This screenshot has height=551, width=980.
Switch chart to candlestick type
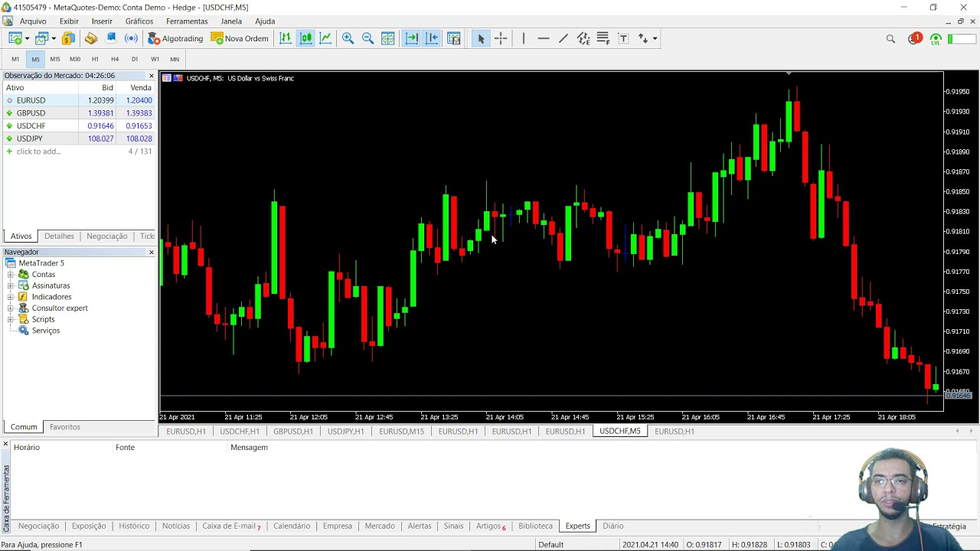pyautogui.click(x=305, y=38)
